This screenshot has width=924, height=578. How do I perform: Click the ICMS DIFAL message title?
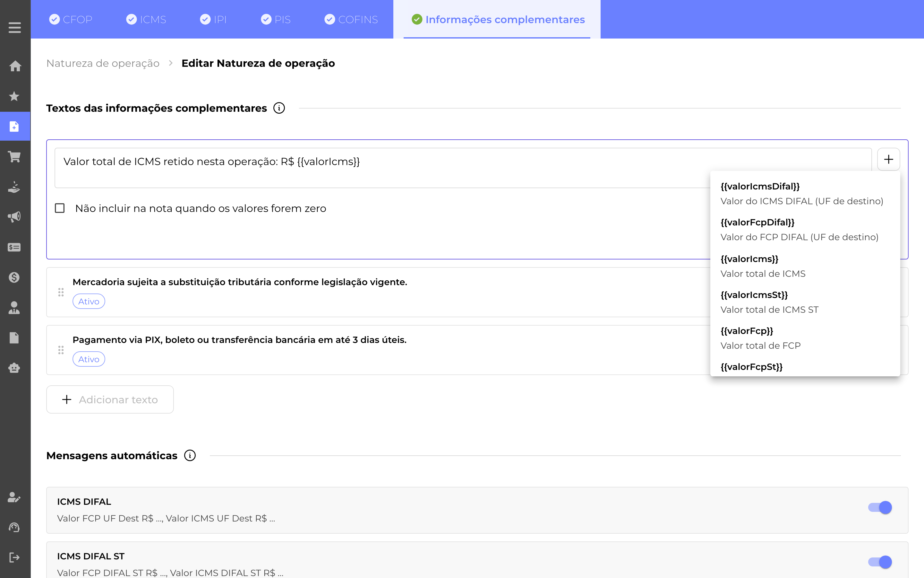tap(84, 502)
